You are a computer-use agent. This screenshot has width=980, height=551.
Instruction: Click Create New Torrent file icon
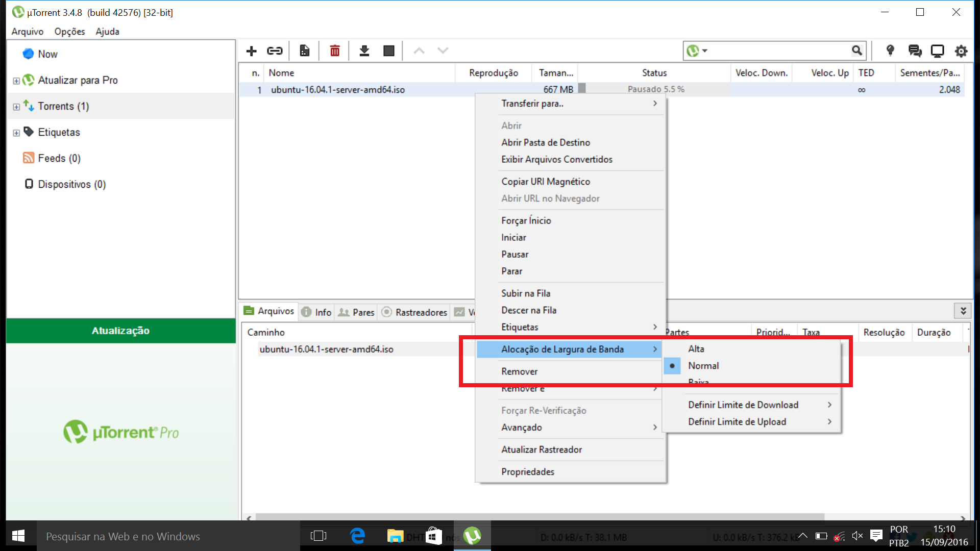[305, 51]
